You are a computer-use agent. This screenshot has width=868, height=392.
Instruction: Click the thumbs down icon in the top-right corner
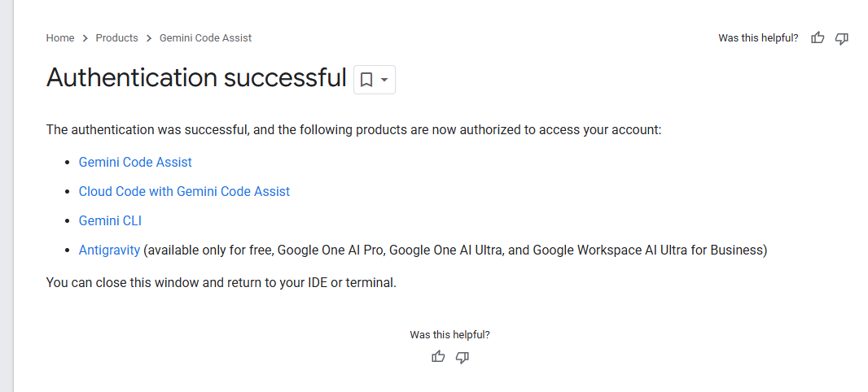[x=842, y=38]
